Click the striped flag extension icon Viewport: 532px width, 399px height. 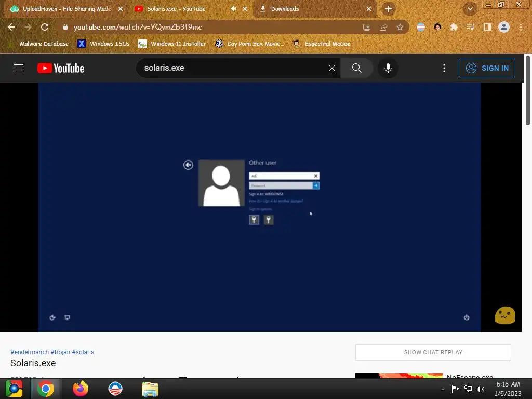421,27
